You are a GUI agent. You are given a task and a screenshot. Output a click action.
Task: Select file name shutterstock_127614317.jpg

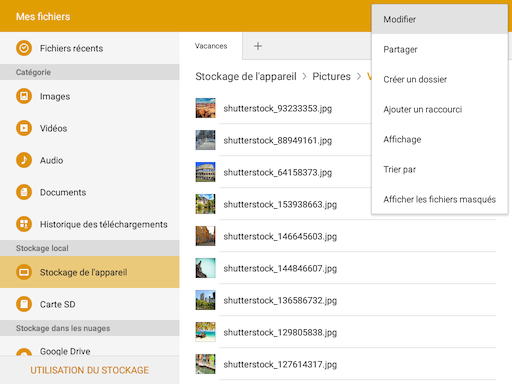pos(280,364)
